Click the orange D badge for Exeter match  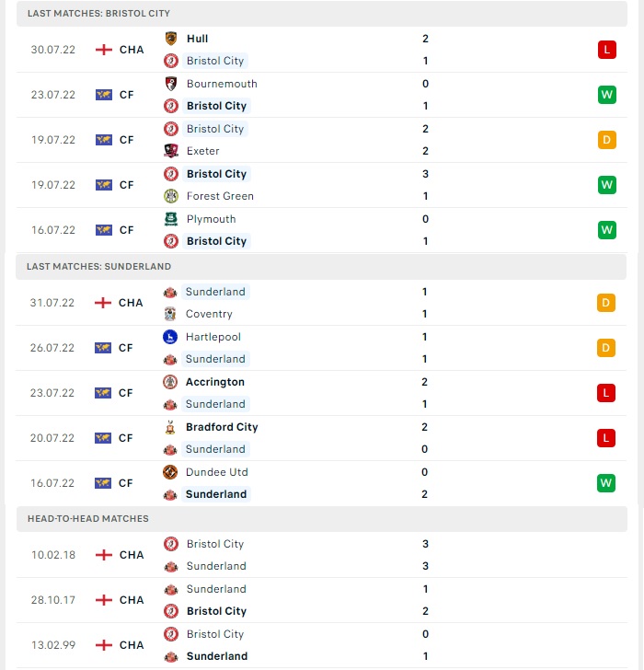[607, 140]
